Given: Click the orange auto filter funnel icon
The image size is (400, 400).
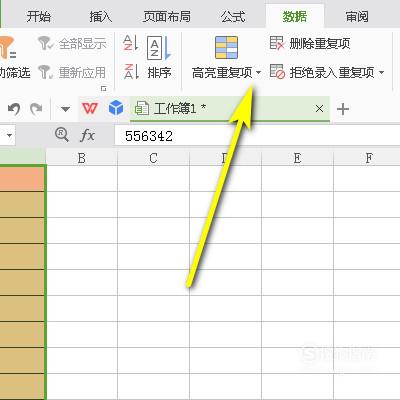Looking at the screenshot, I should click(x=7, y=47).
